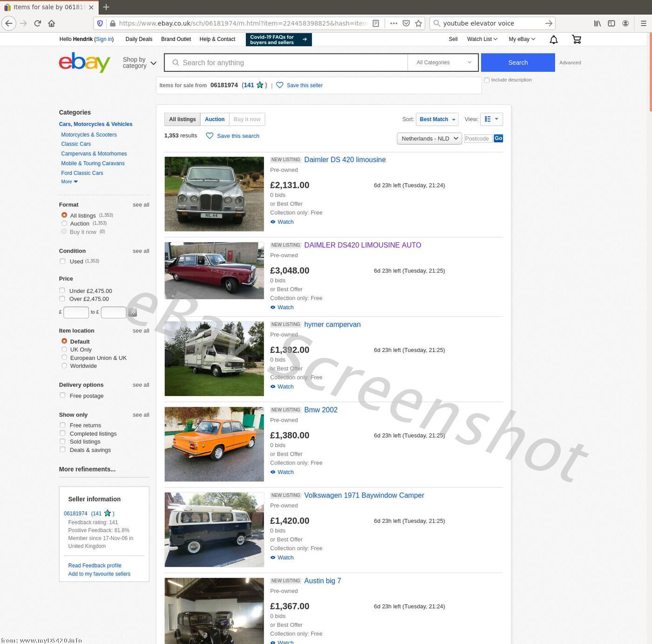652x644 pixels.
Task: Reload the page with refresh icon
Action: coord(38,23)
